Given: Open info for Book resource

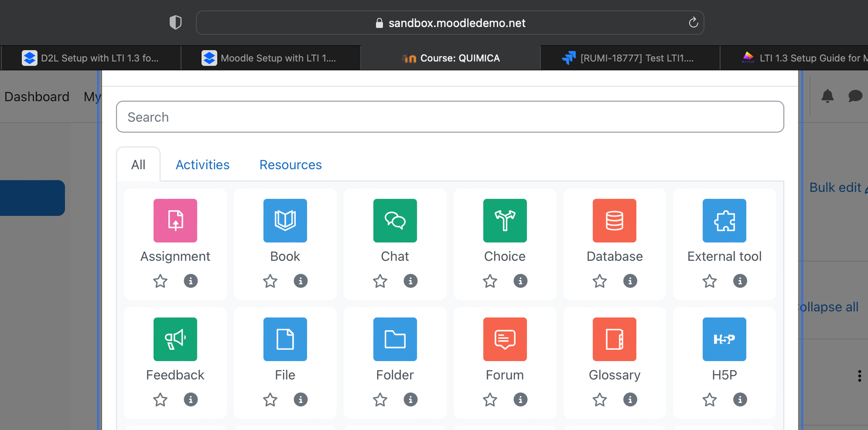Looking at the screenshot, I should point(301,281).
